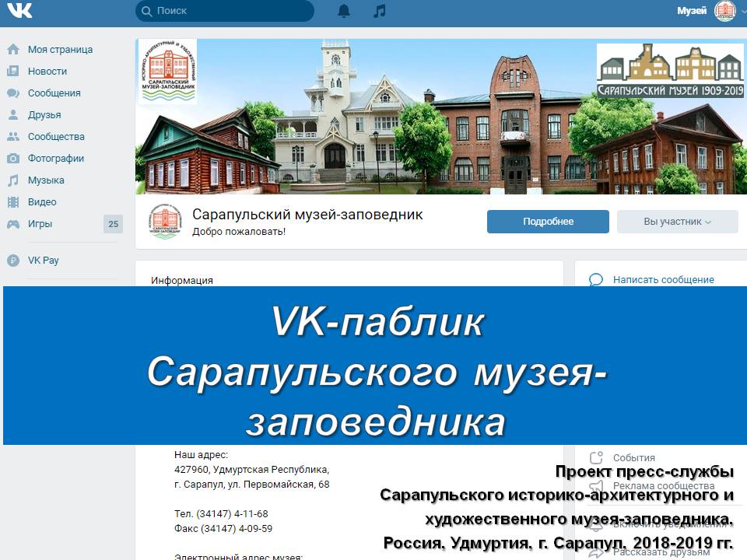Viewport: 747px width, 560px height.
Task: Click the community cover image
Action: tap(441, 117)
